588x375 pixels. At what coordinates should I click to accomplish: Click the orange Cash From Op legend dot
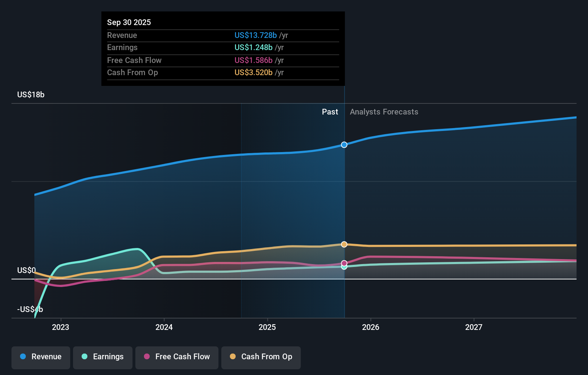coord(232,357)
